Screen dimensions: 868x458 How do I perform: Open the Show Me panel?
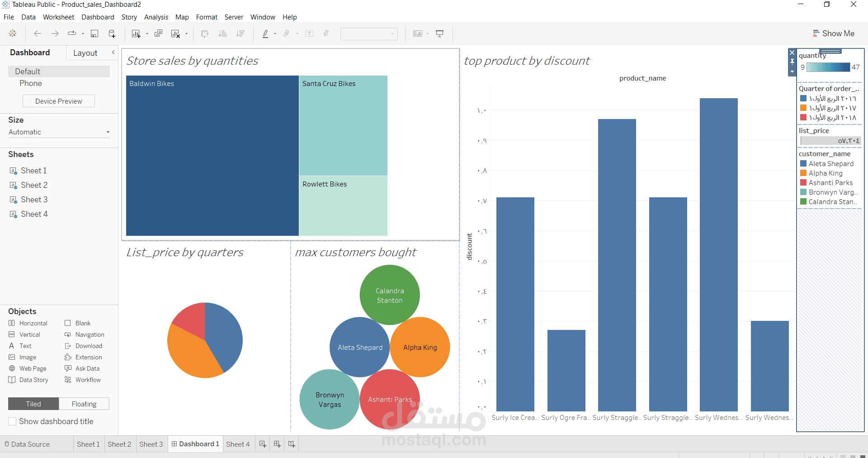coord(833,33)
